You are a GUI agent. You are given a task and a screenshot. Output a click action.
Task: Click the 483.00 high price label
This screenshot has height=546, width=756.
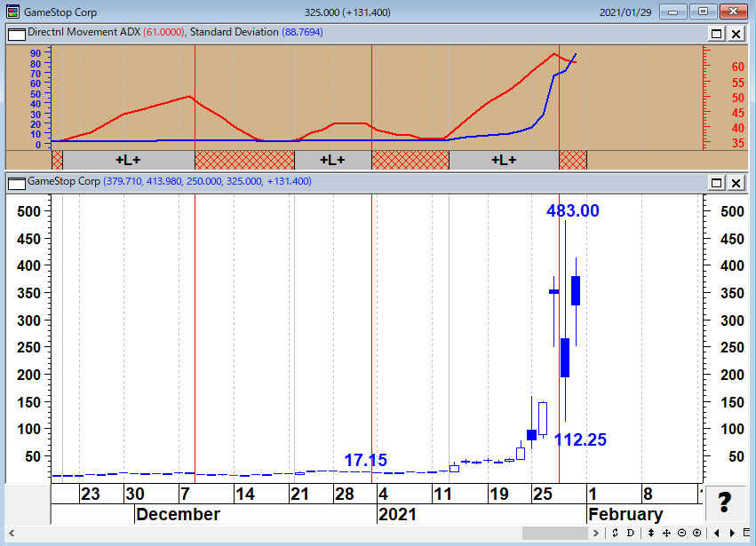[x=573, y=210]
